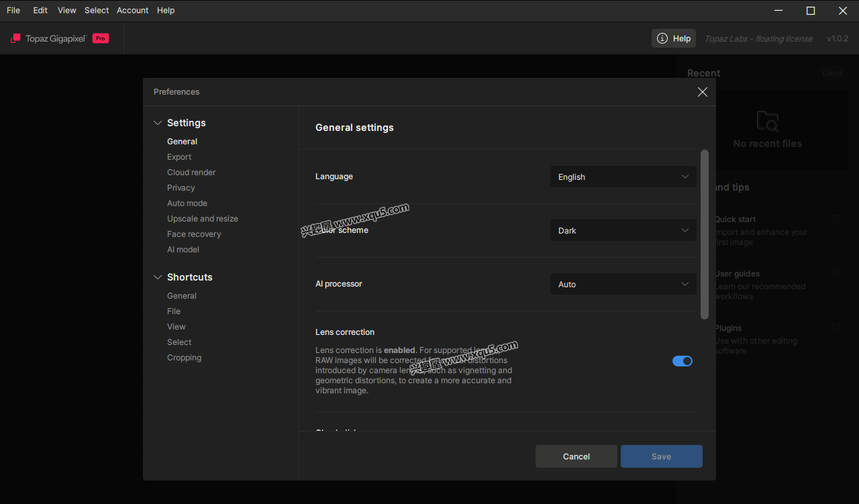Image resolution: width=859 pixels, height=504 pixels.
Task: Open the Account menu
Action: point(132,10)
